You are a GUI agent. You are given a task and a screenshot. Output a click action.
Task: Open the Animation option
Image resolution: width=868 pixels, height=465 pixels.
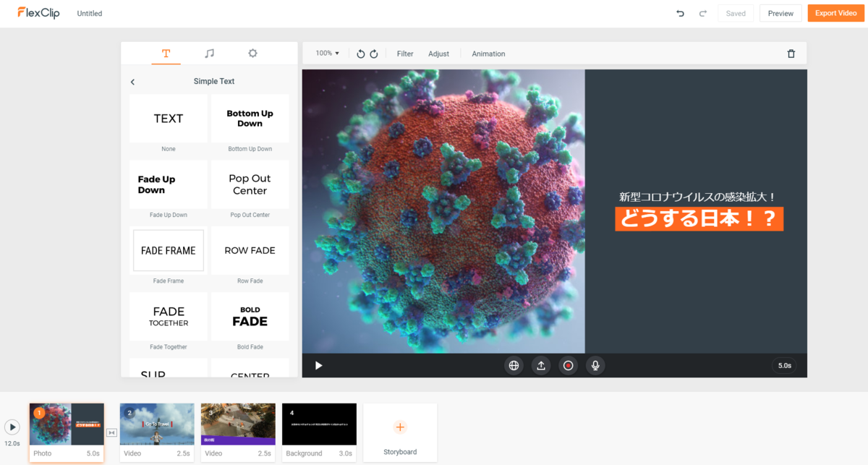tap(488, 54)
